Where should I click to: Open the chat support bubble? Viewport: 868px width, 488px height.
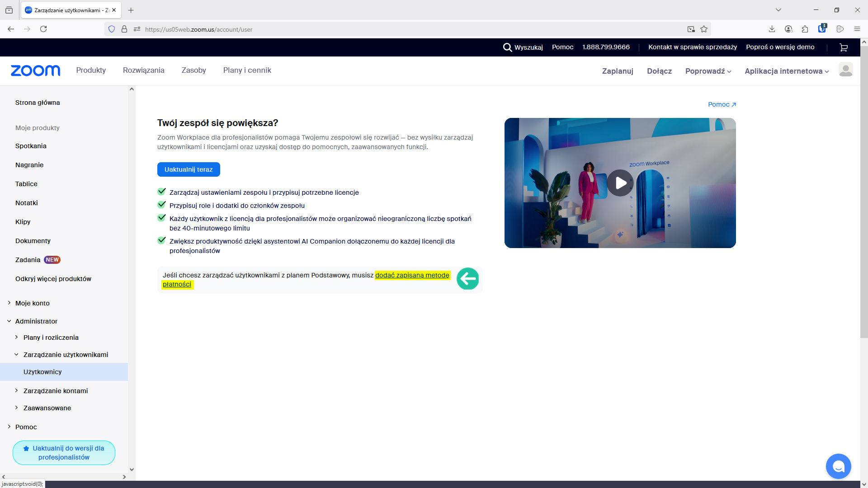tap(838, 466)
